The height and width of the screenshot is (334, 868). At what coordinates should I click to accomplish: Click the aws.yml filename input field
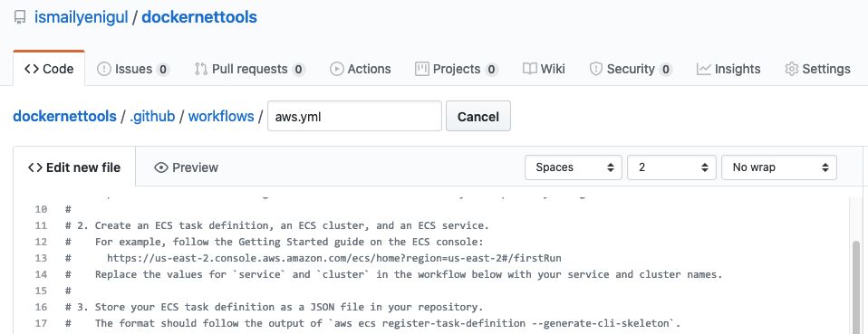(x=354, y=116)
